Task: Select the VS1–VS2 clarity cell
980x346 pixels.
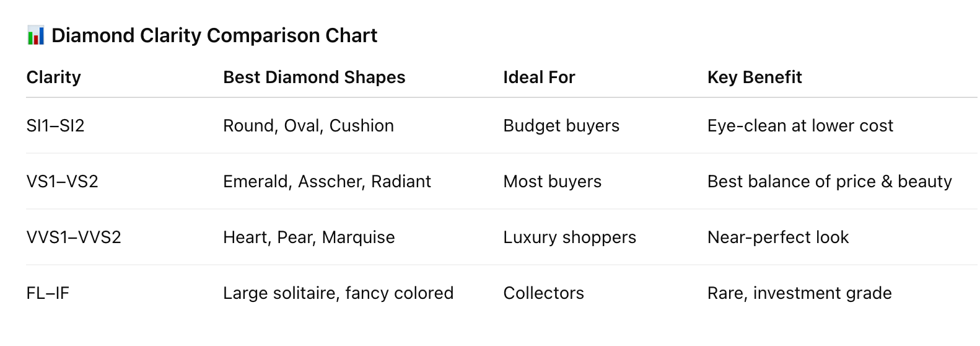Action: tap(63, 181)
